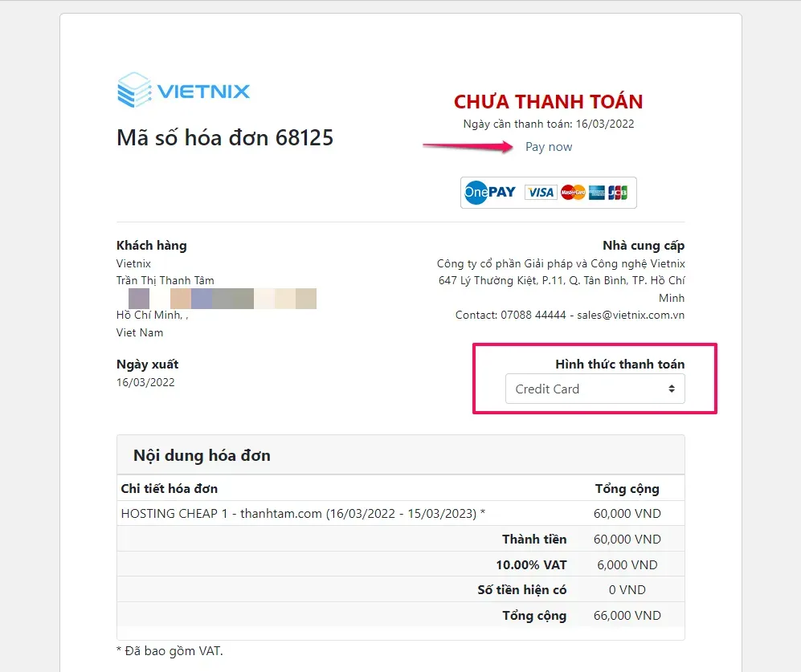The image size is (801, 672).
Task: Click the Số tiền hiện có label
Action: 522,590
